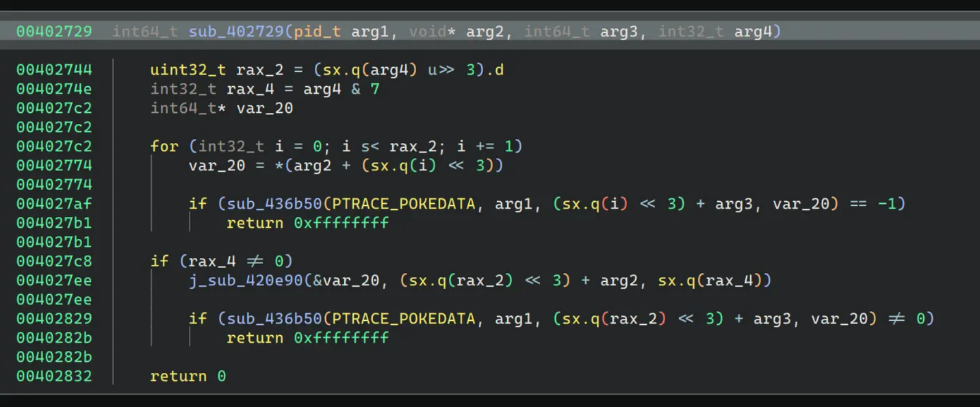Click the final 'return 0' statement

click(188, 376)
